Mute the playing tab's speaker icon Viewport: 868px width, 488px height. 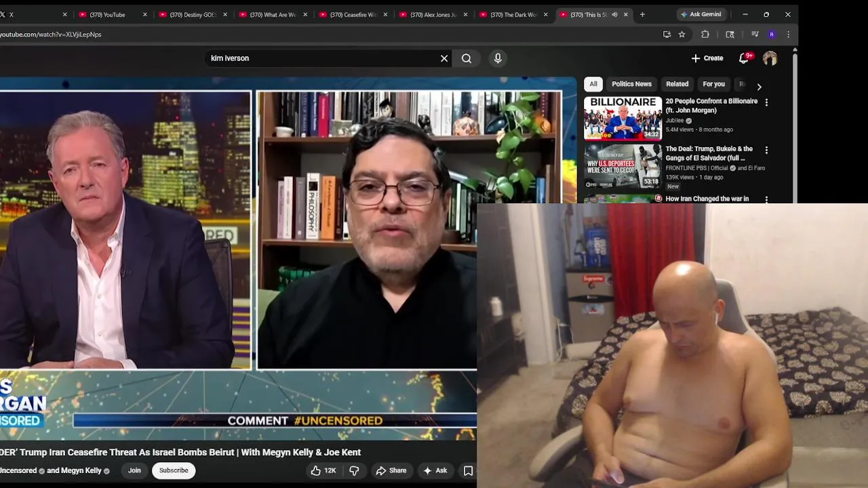(x=614, y=14)
